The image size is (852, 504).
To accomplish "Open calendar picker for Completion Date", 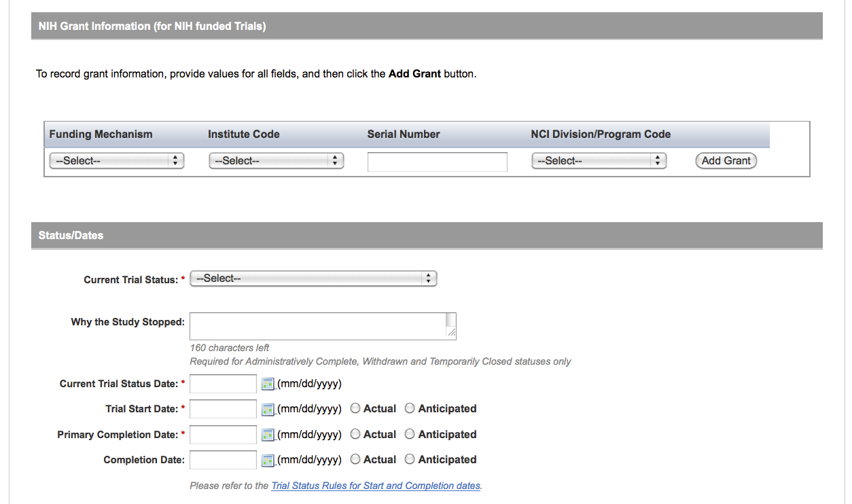I will (267, 461).
